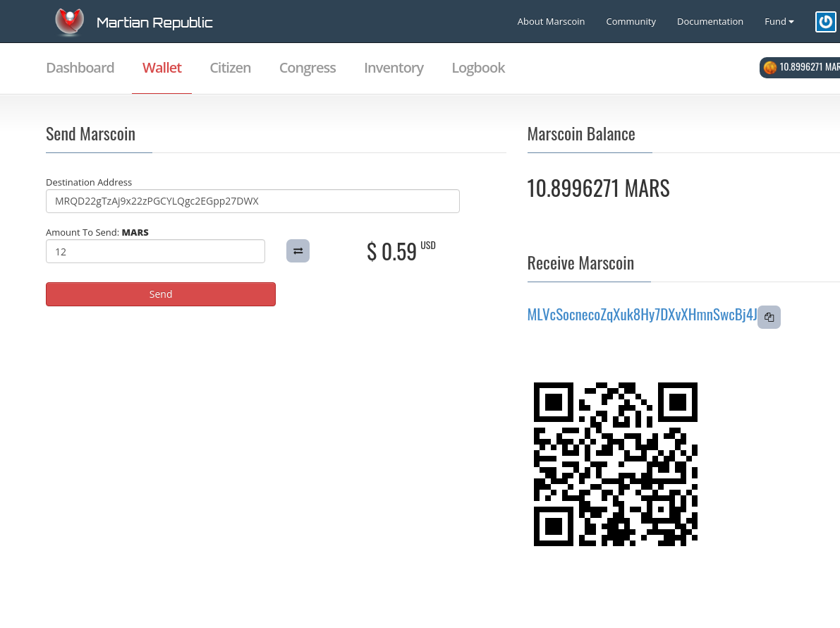Screen dimensions: 840x628
Task: Go to the Congress tab
Action: [308, 68]
